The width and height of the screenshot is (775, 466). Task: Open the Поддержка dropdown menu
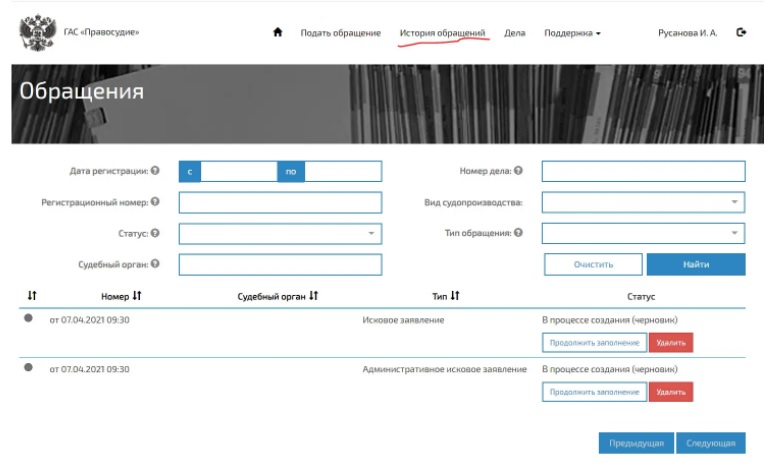pyautogui.click(x=572, y=33)
